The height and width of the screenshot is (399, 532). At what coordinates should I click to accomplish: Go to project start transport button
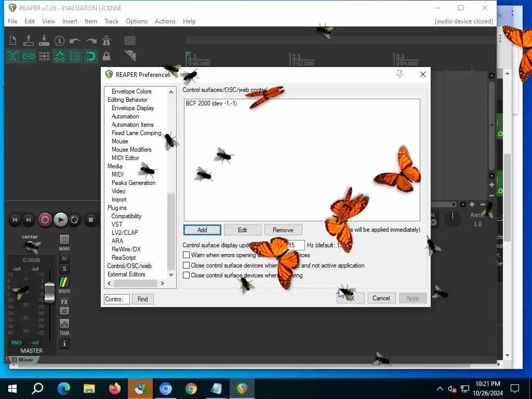15,220
